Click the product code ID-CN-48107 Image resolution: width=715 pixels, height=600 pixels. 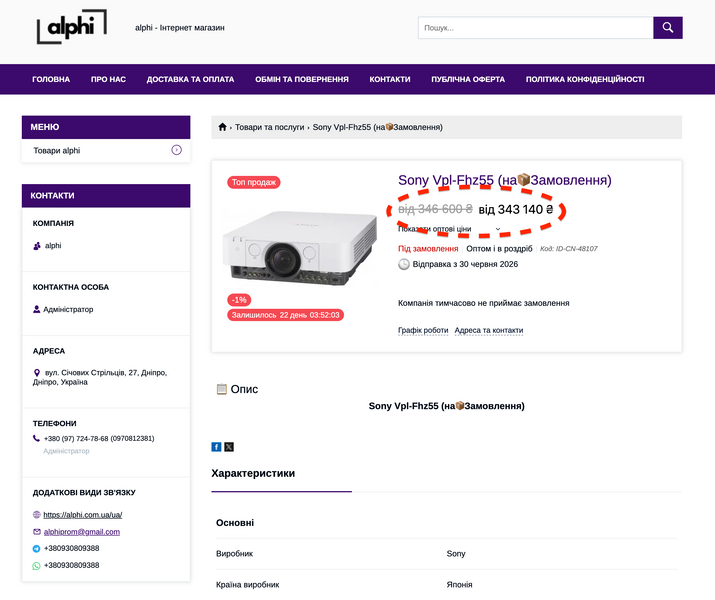[569, 248]
